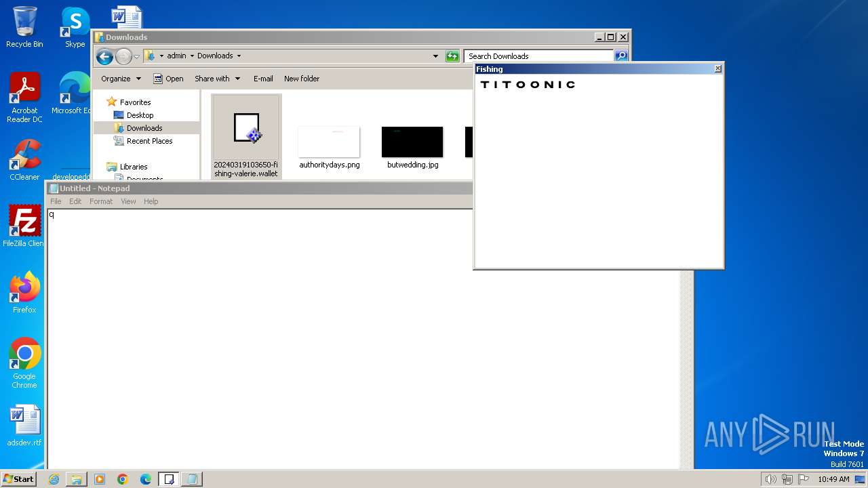Refresh the Downloads folder view
This screenshot has height=488, width=868.
click(x=452, y=56)
